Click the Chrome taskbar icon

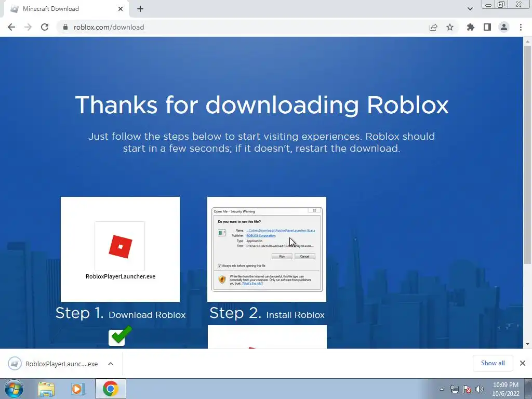coord(110,389)
